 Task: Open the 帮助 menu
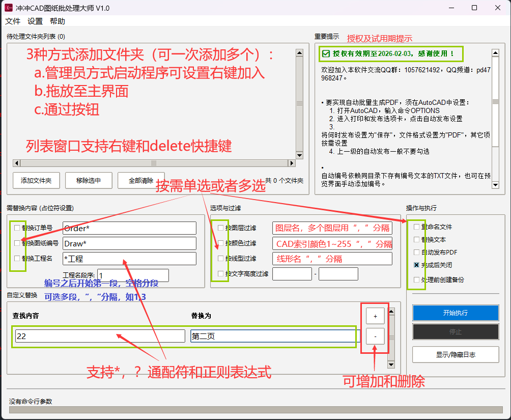coord(58,21)
